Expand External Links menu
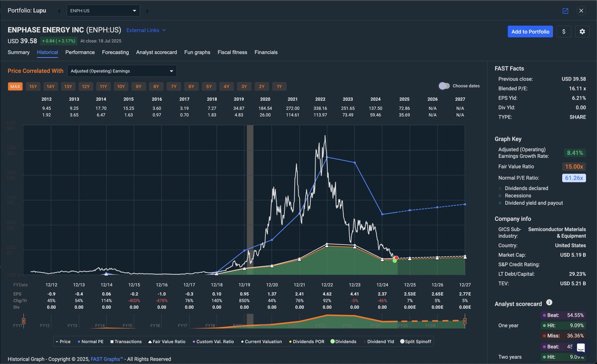The height and width of the screenshot is (364, 597). (x=146, y=30)
